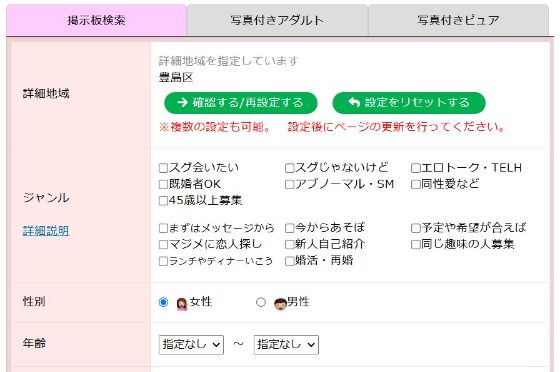
Task: Click the 年齢 row label
Action: (34, 343)
